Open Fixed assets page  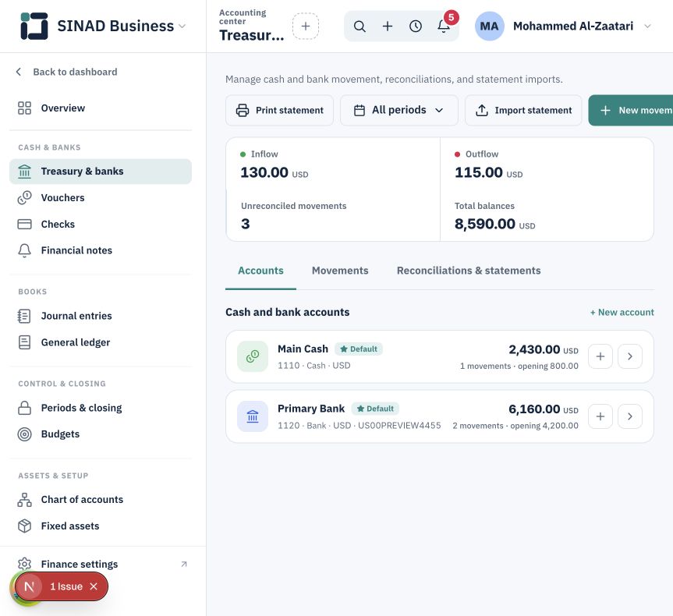pos(101,526)
